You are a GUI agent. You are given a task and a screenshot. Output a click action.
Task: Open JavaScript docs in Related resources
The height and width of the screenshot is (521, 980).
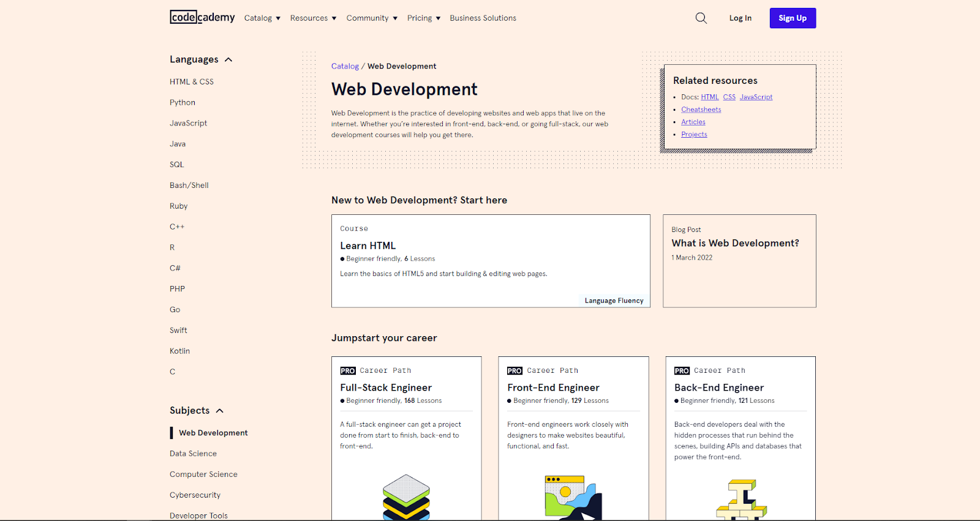[x=756, y=97]
